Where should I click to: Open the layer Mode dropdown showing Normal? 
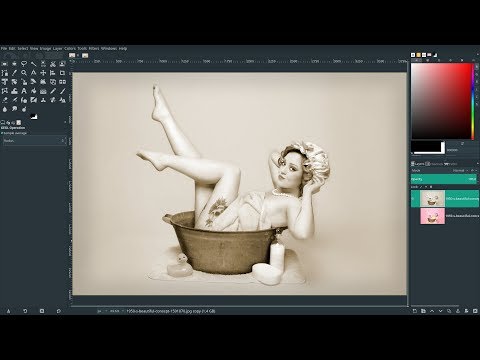point(460,170)
